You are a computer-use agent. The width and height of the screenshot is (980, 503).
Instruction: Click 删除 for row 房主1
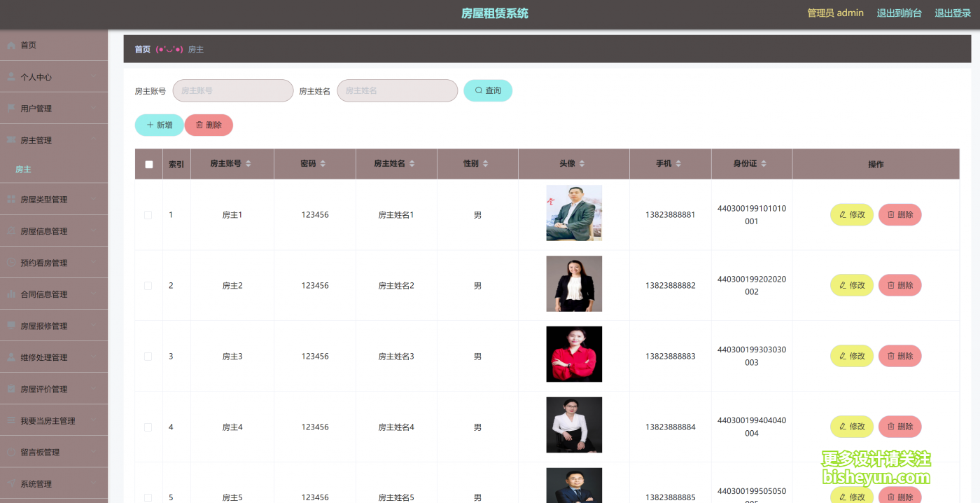coord(900,215)
